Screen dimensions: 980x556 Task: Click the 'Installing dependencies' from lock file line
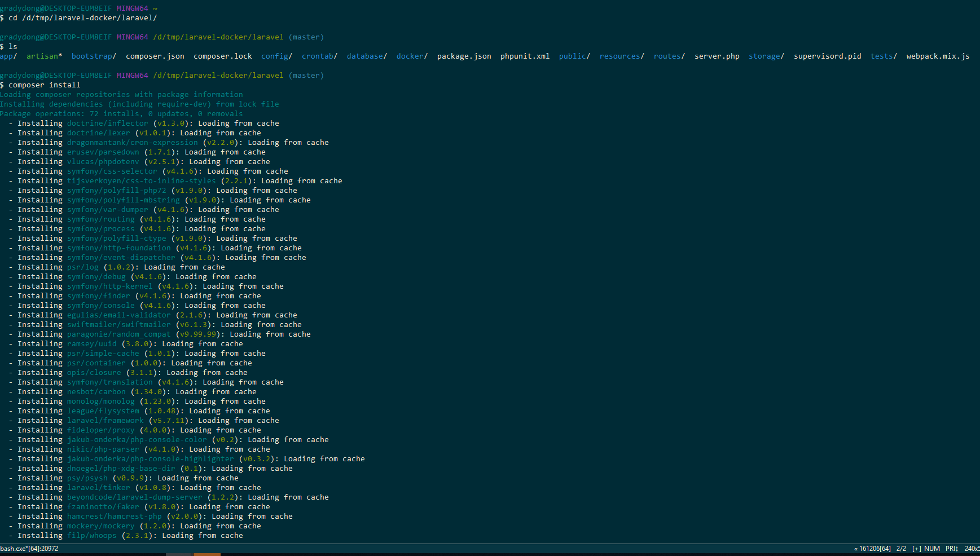tap(139, 104)
